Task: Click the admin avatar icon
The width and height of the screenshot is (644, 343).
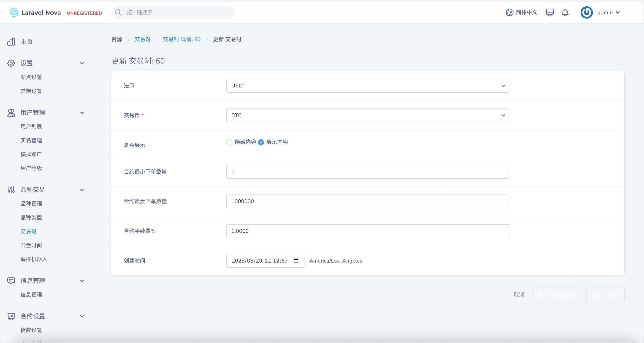Action: (586, 12)
